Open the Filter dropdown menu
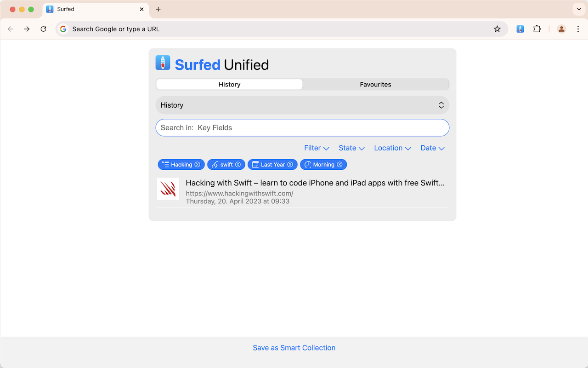The image size is (588, 368). tap(317, 148)
